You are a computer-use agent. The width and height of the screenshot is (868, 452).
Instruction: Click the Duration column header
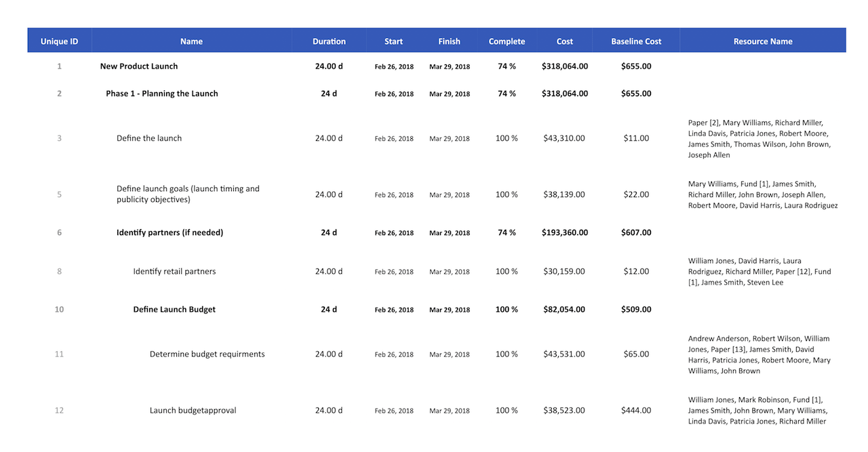pyautogui.click(x=329, y=41)
